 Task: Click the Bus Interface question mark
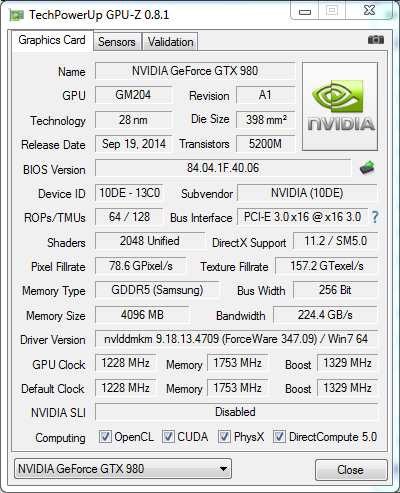coord(375,217)
